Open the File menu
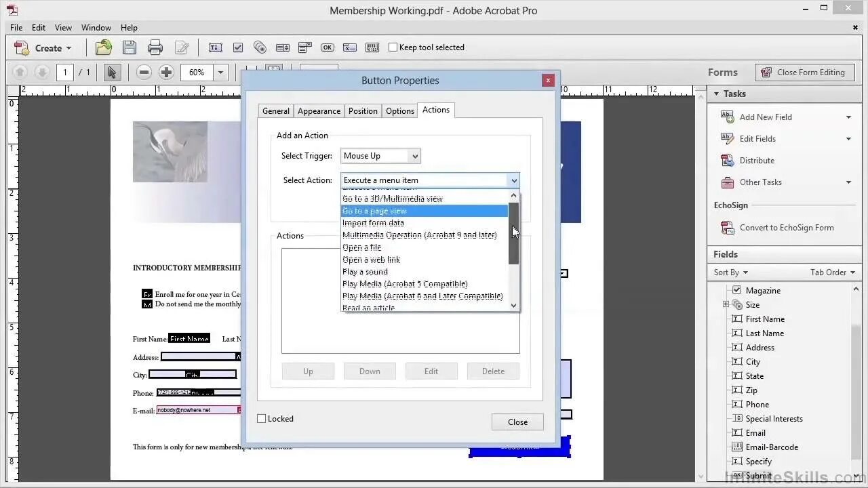Image resolution: width=868 pixels, height=488 pixels. (16, 28)
